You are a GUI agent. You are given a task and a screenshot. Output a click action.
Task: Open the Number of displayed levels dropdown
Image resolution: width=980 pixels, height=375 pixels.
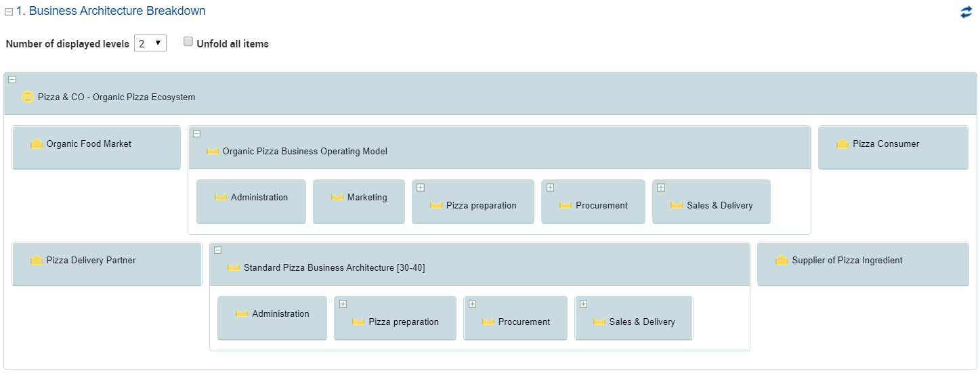click(150, 43)
